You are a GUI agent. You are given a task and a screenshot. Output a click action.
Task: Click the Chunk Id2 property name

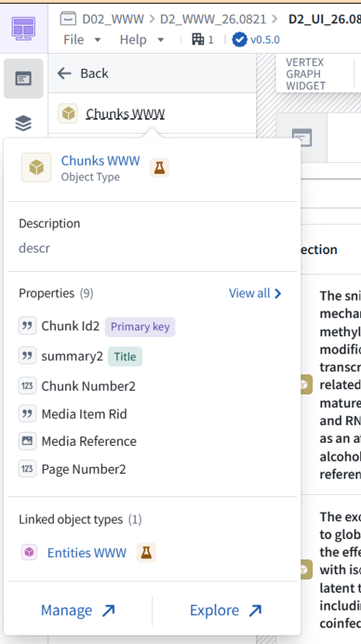(x=71, y=326)
